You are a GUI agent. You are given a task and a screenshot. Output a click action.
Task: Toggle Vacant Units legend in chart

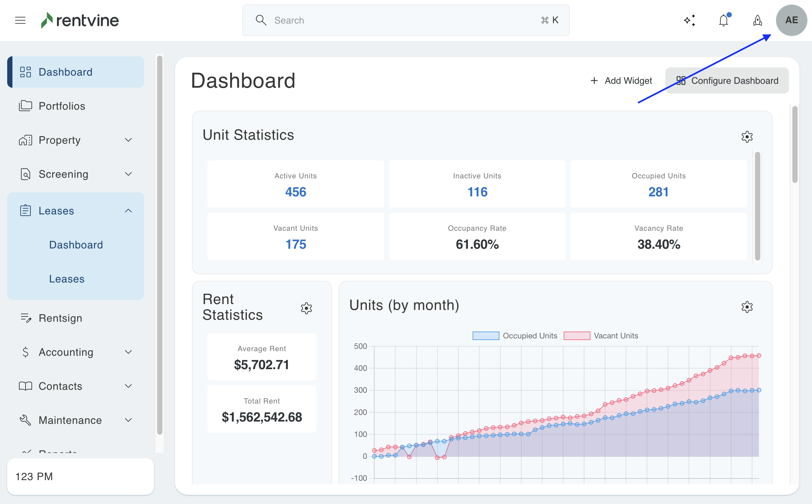600,336
